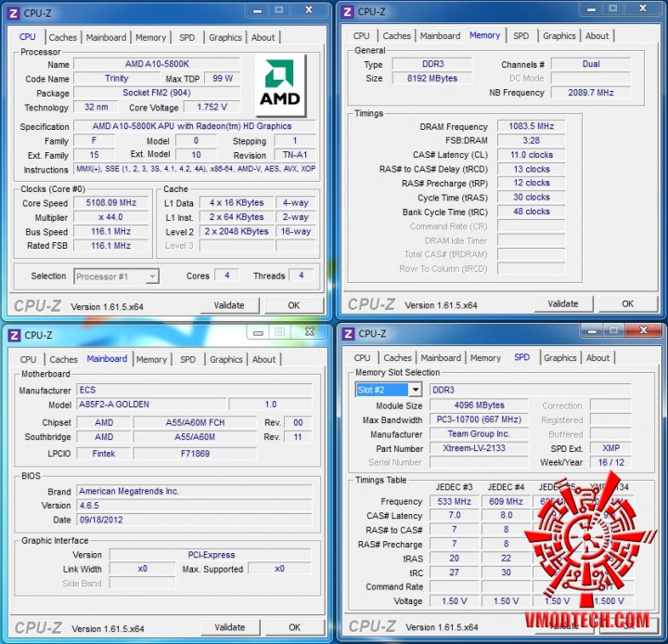The height and width of the screenshot is (644, 668).
Task: Switch to CPU tab in the Memory window
Action: [x=361, y=36]
